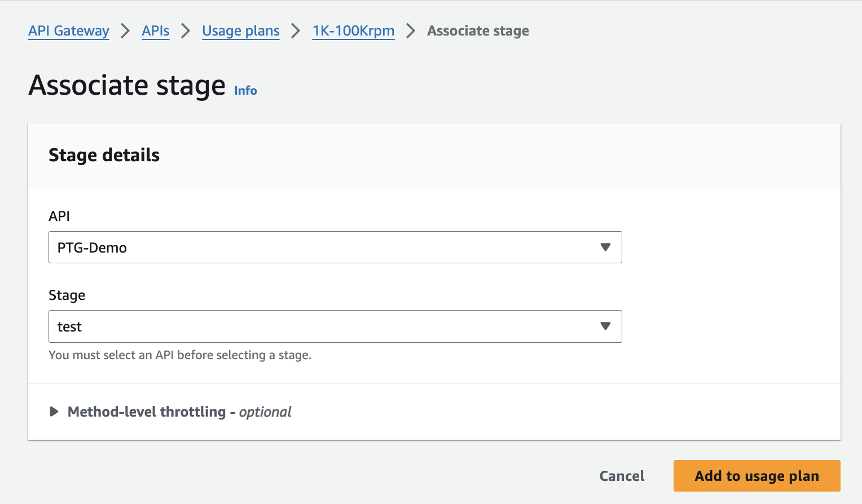862x504 pixels.
Task: Click the caret arrow in the Stage field
Action: pyautogui.click(x=605, y=326)
